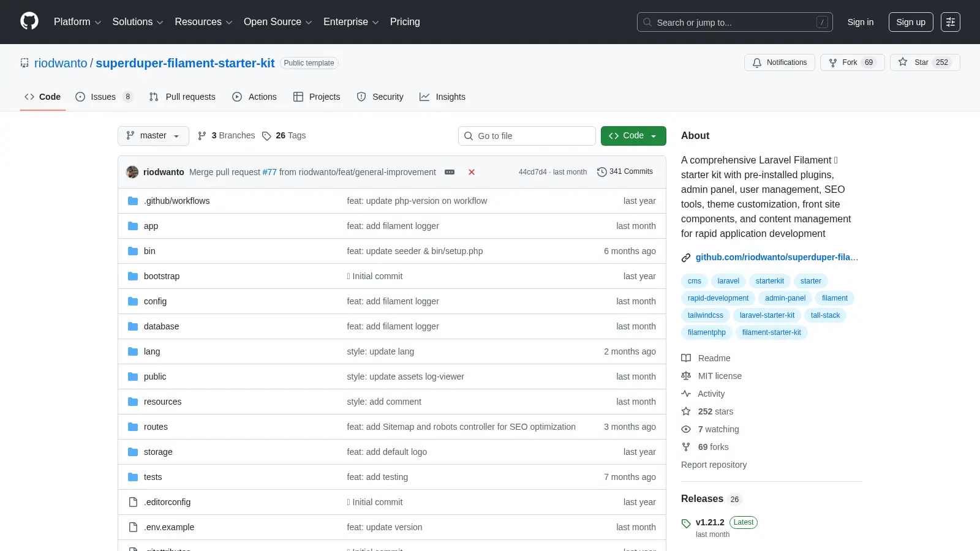The image size is (980, 551).
Task: Click the commits history clock icon
Action: pyautogui.click(x=602, y=172)
